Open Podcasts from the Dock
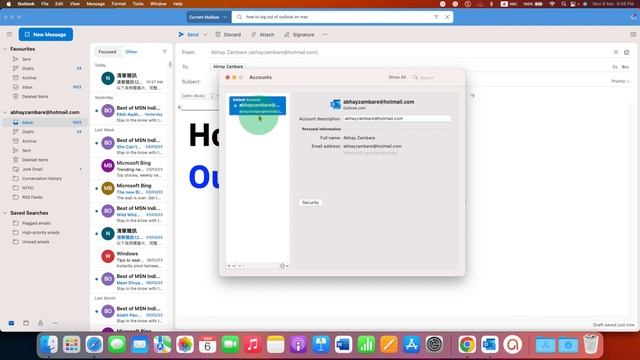This screenshot has width=640, height=360. 298,345
